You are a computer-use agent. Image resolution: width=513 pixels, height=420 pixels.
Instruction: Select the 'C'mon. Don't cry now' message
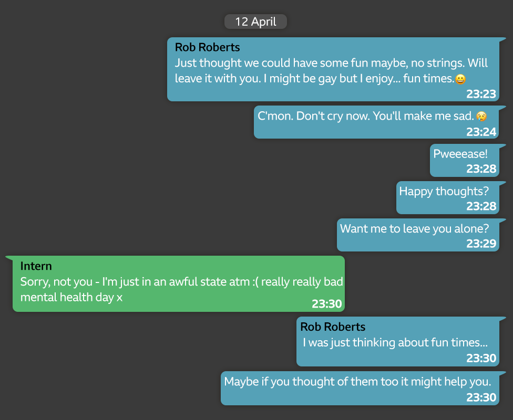tap(366, 117)
